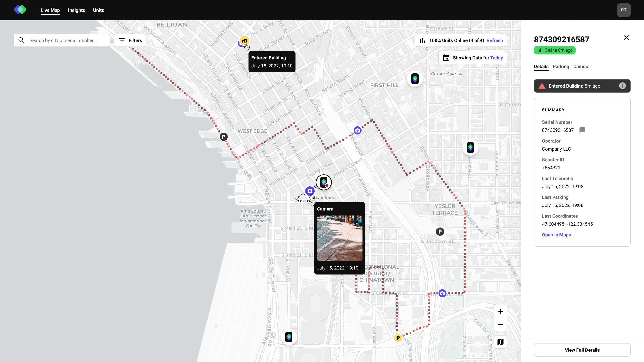This screenshot has height=362, width=644.
Task: Open RT user avatar menu
Action: [x=623, y=10]
